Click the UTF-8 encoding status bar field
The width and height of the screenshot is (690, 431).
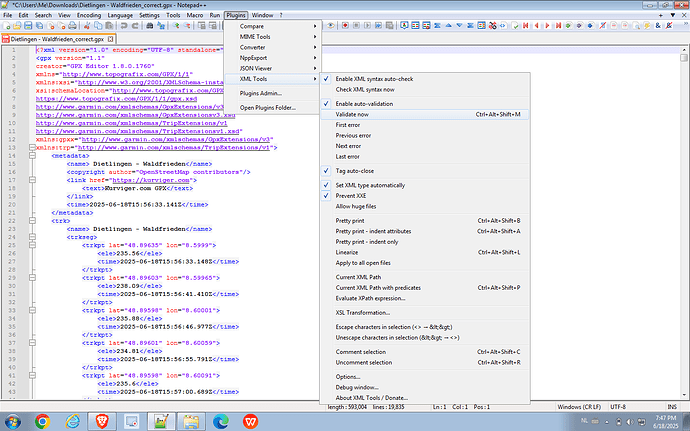(x=618, y=407)
